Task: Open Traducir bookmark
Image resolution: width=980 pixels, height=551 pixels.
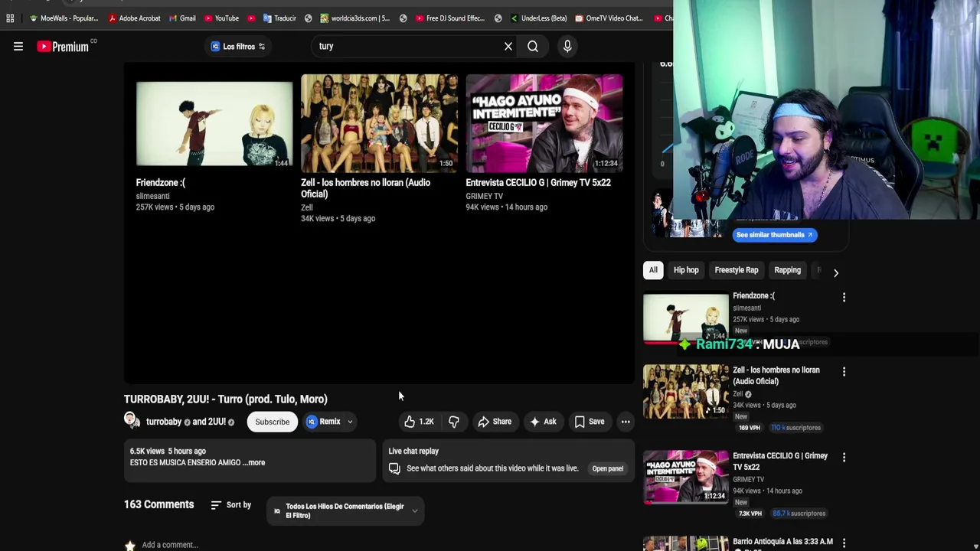Action: [279, 18]
